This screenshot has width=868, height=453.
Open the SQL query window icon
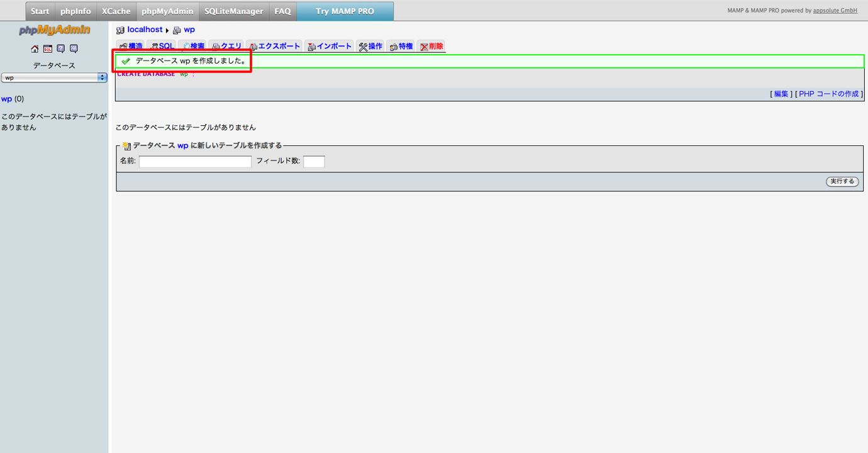coord(48,49)
